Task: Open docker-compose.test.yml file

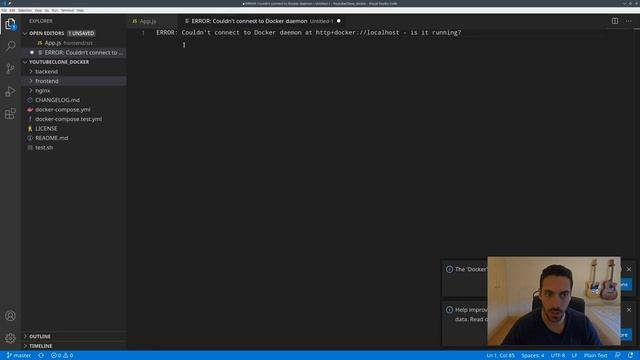Action: [73, 119]
